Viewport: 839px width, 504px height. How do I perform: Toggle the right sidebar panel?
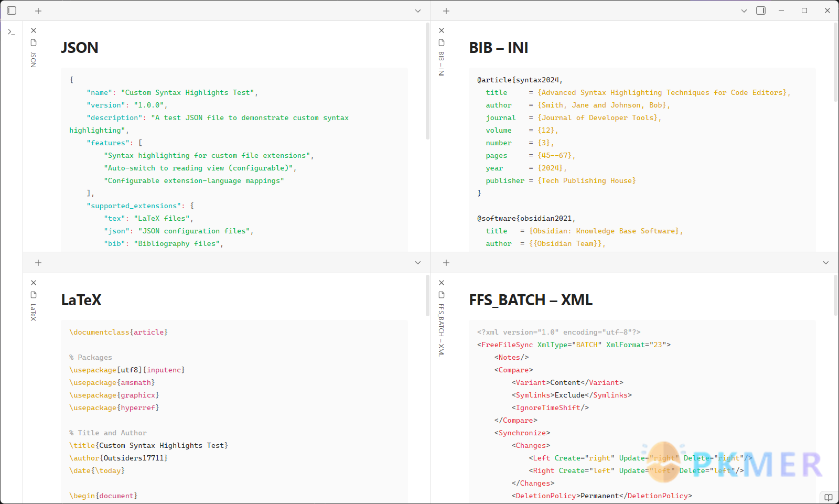(x=761, y=10)
